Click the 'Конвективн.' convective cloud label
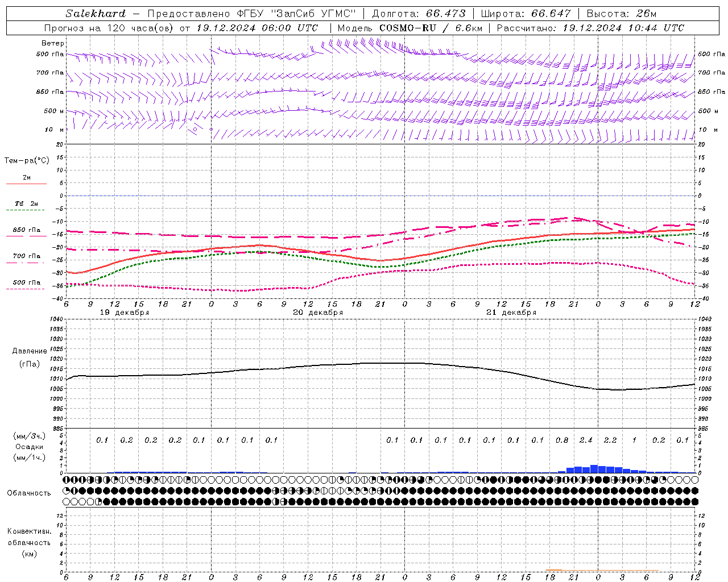 [29, 531]
